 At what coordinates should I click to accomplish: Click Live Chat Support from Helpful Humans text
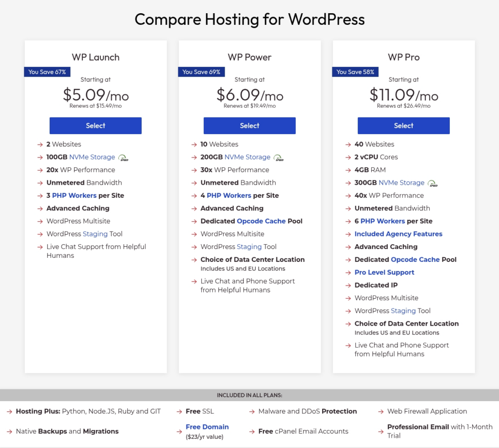[x=96, y=251]
